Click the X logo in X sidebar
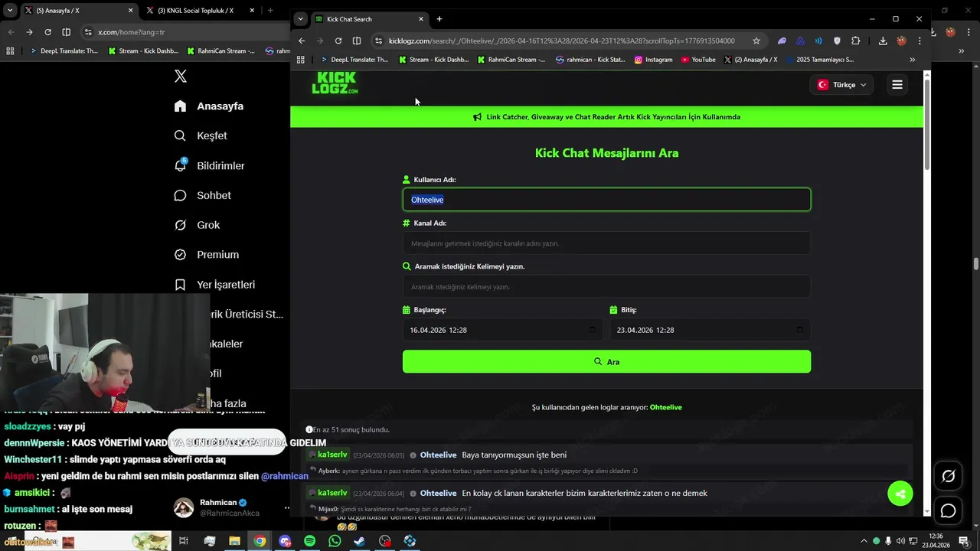Screen dimensions: 980x551 [181, 76]
